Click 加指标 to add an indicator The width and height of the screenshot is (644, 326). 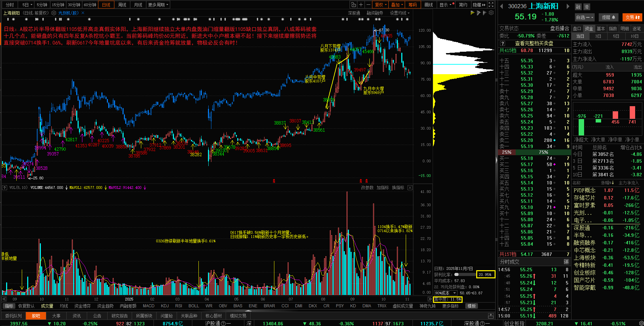(x=383, y=188)
